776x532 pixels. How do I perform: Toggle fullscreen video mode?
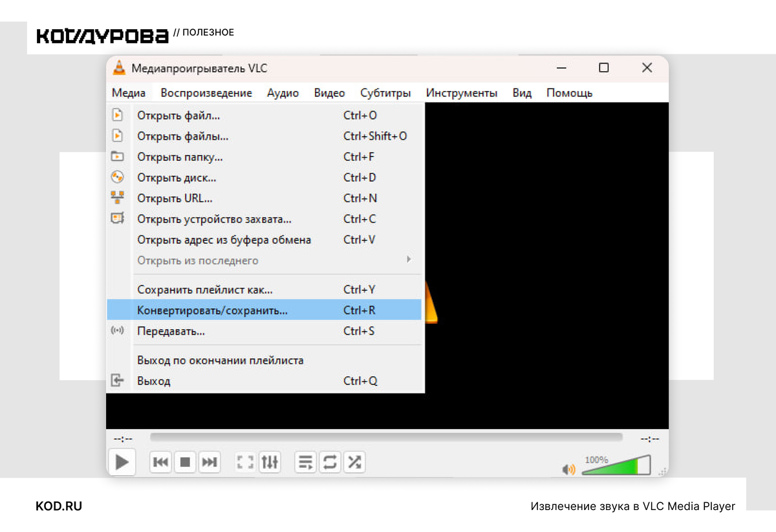point(245,462)
